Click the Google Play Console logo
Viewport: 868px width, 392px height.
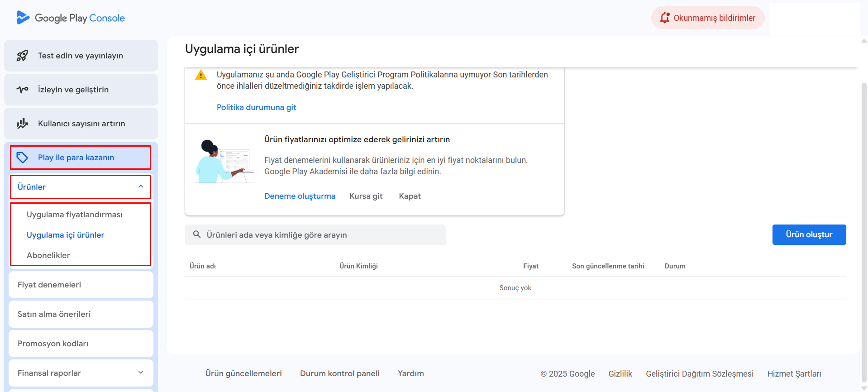(71, 18)
